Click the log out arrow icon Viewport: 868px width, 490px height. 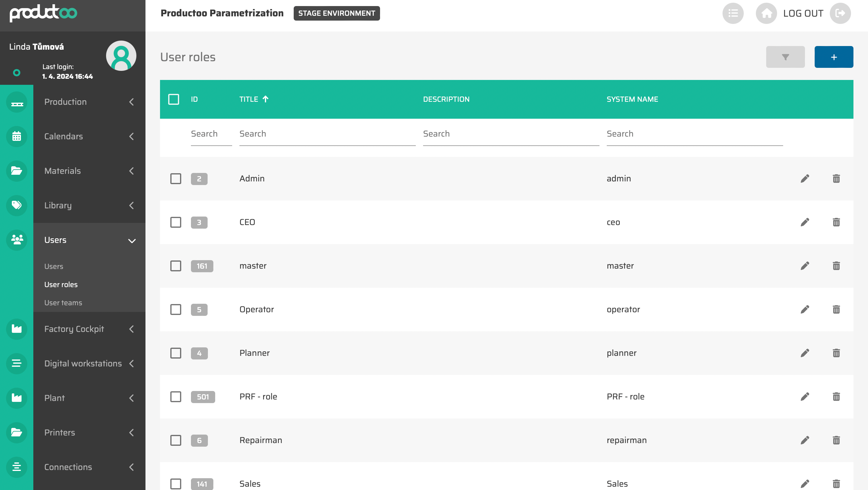tap(840, 13)
